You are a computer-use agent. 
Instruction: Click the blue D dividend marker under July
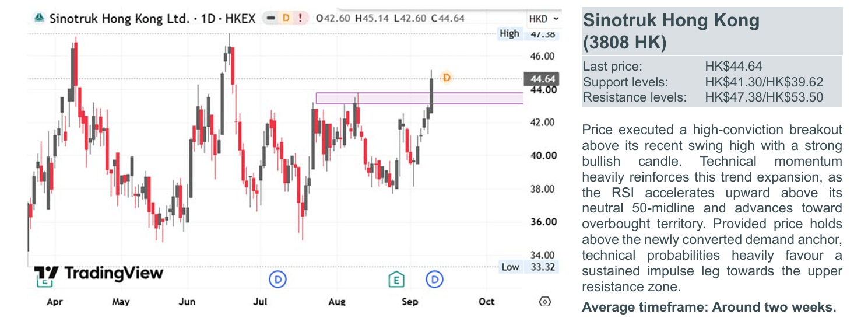[x=277, y=280]
